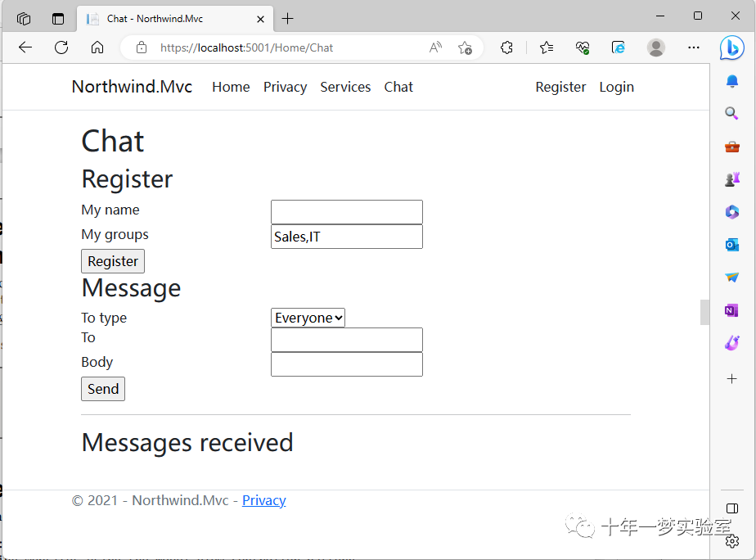Viewport: 756px width, 560px height.
Task: Open Settings and more menu
Action: [693, 47]
